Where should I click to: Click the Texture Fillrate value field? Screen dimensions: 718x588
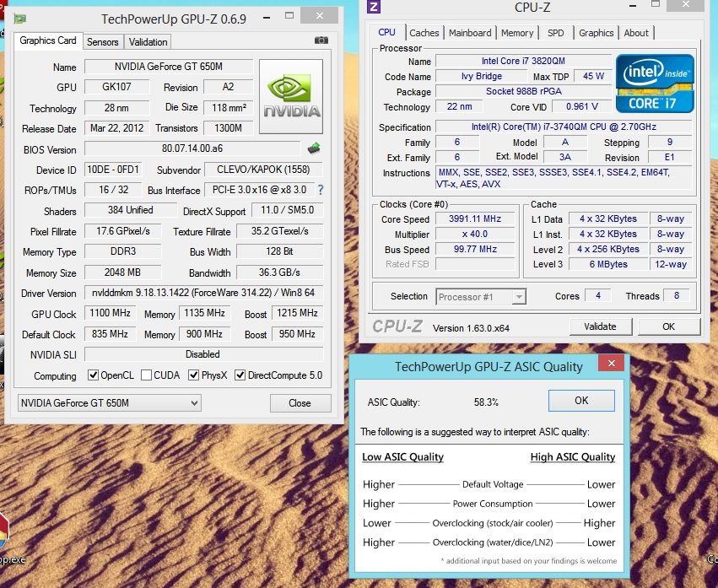(x=280, y=231)
